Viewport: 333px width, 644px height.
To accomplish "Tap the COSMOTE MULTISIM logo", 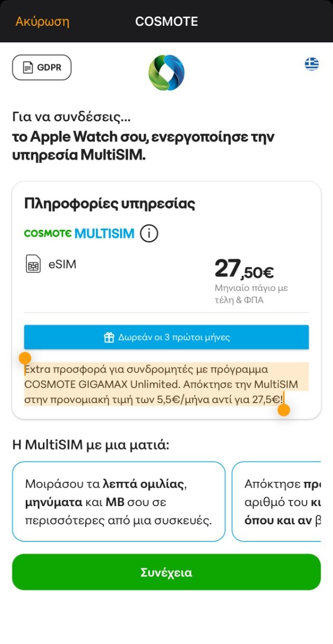I will pyautogui.click(x=79, y=233).
